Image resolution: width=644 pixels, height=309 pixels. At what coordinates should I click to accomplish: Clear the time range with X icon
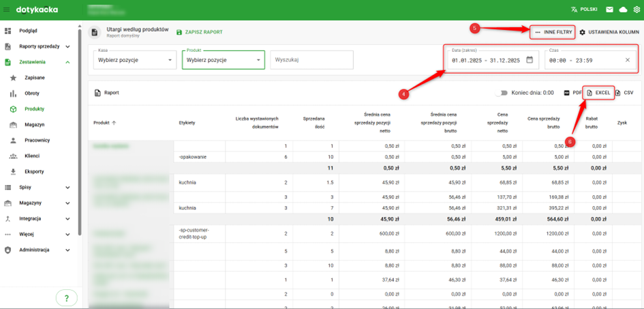(x=628, y=60)
